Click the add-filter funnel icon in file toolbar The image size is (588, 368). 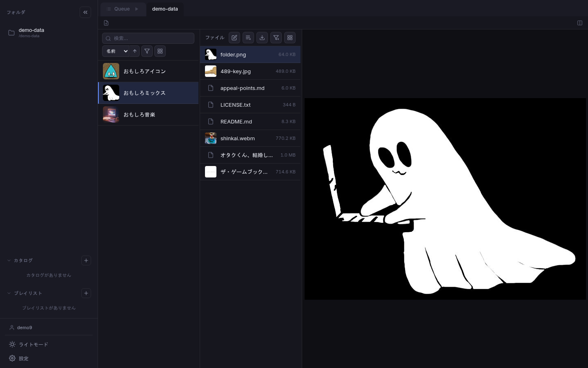(x=276, y=38)
